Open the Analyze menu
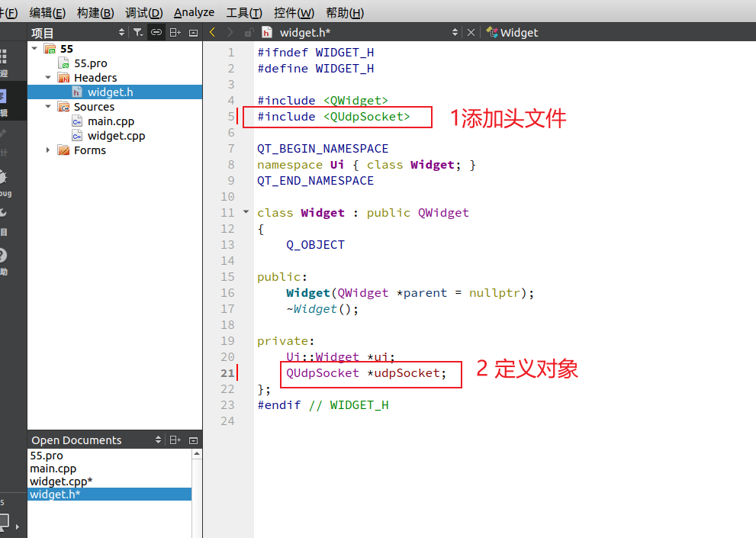Image resolution: width=756 pixels, height=538 pixels. point(194,12)
